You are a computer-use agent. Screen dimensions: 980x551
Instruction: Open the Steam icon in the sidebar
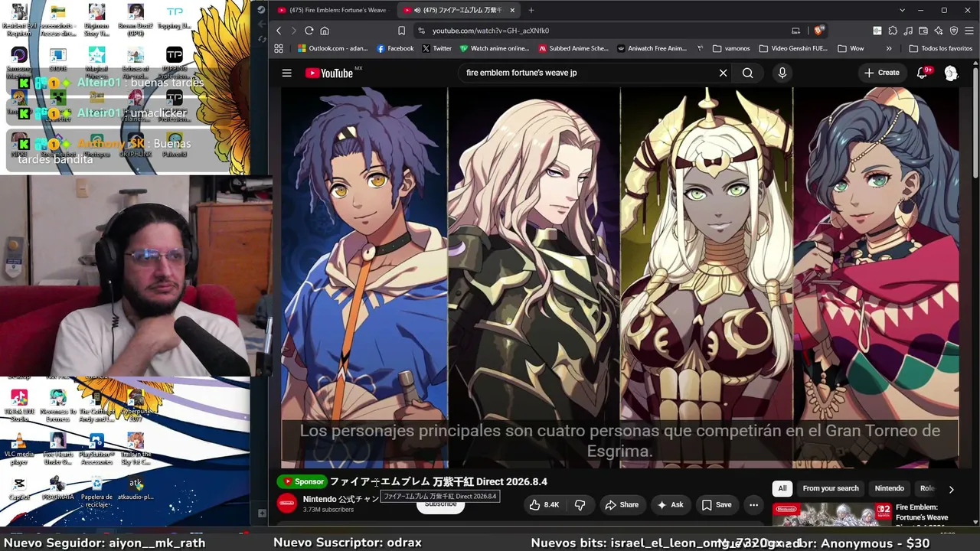[261, 10]
